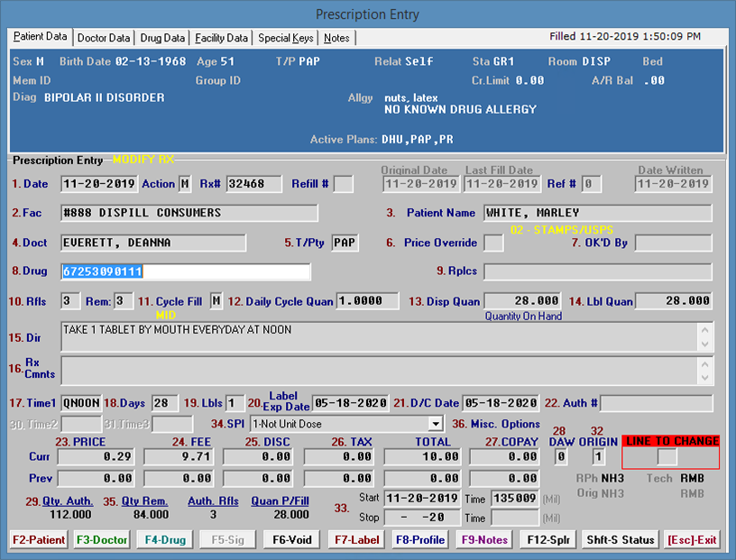
Task: Click the Price Override field
Action: coord(493,243)
